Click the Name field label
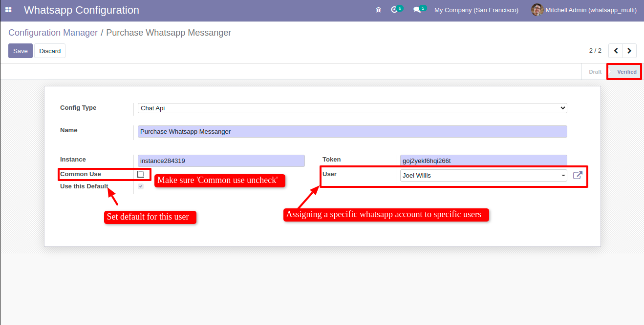 click(x=69, y=130)
